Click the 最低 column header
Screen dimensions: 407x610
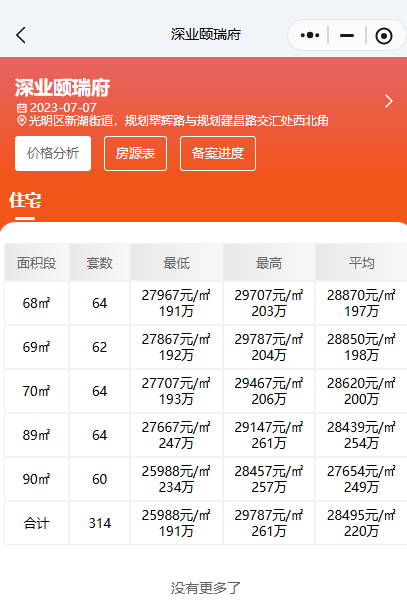point(176,263)
